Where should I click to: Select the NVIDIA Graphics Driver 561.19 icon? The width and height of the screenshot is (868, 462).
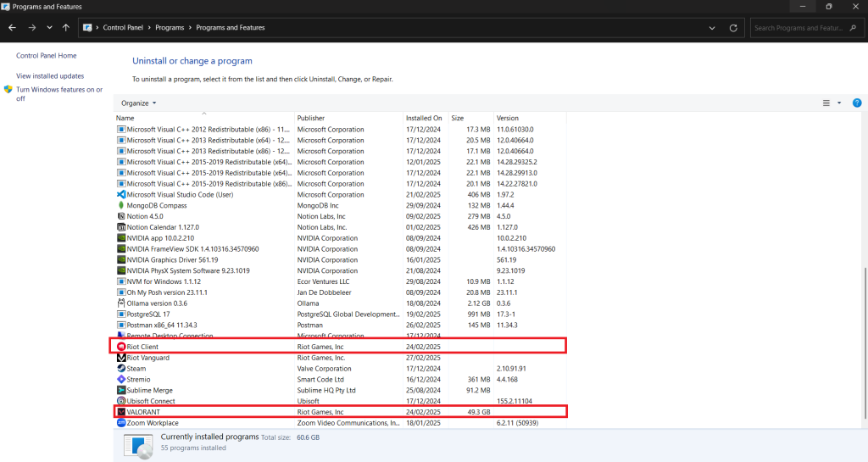(121, 260)
